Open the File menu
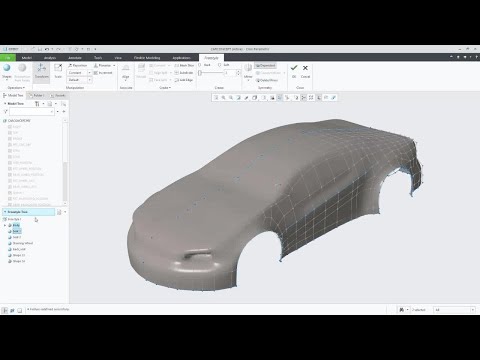 click(x=8, y=58)
